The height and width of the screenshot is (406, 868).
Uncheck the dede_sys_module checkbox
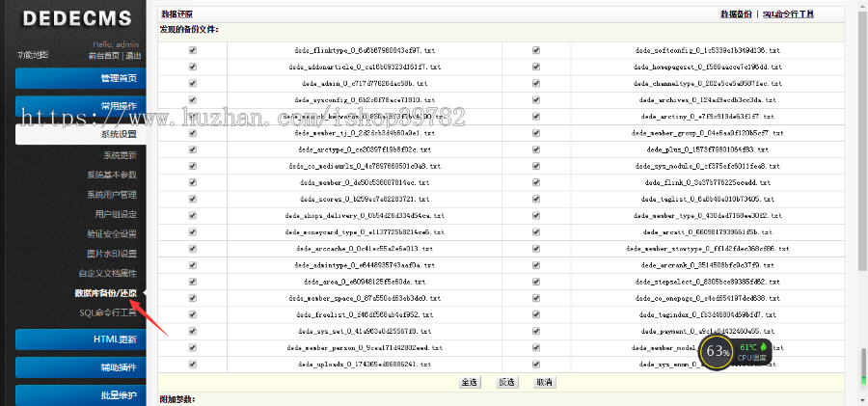(536, 166)
